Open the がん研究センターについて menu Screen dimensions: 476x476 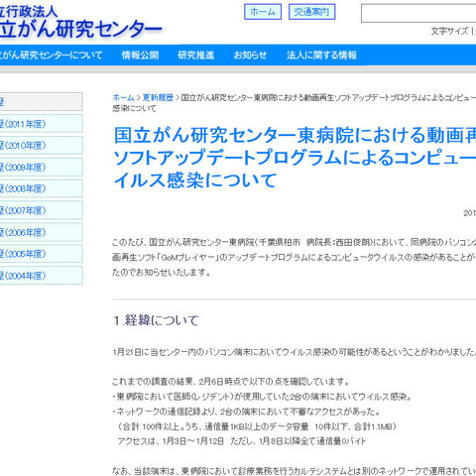tap(52, 55)
